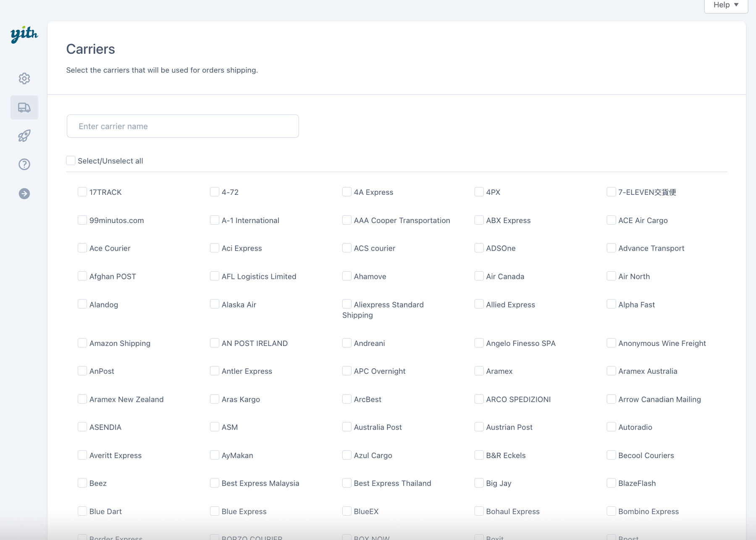Enable the Blue Dart carrier

pos(82,511)
